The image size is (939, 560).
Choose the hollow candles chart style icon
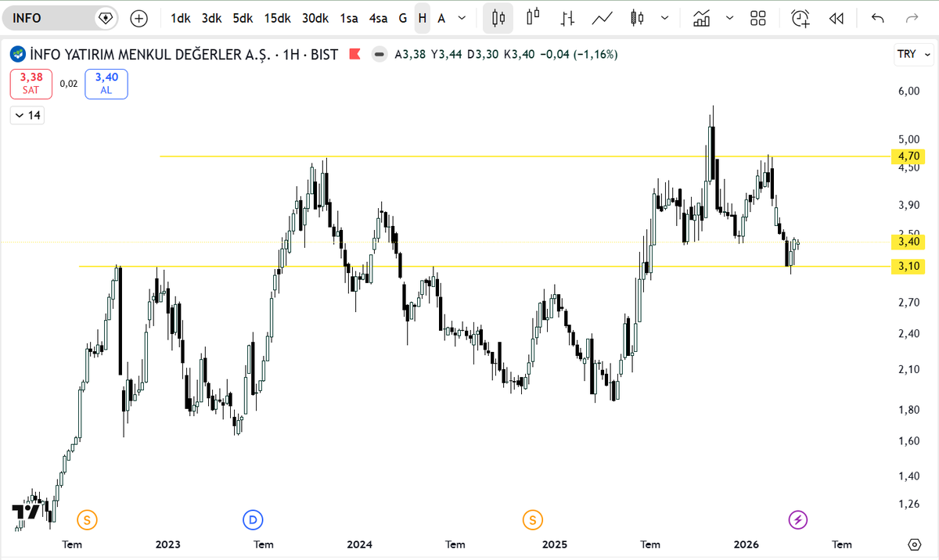(x=637, y=18)
